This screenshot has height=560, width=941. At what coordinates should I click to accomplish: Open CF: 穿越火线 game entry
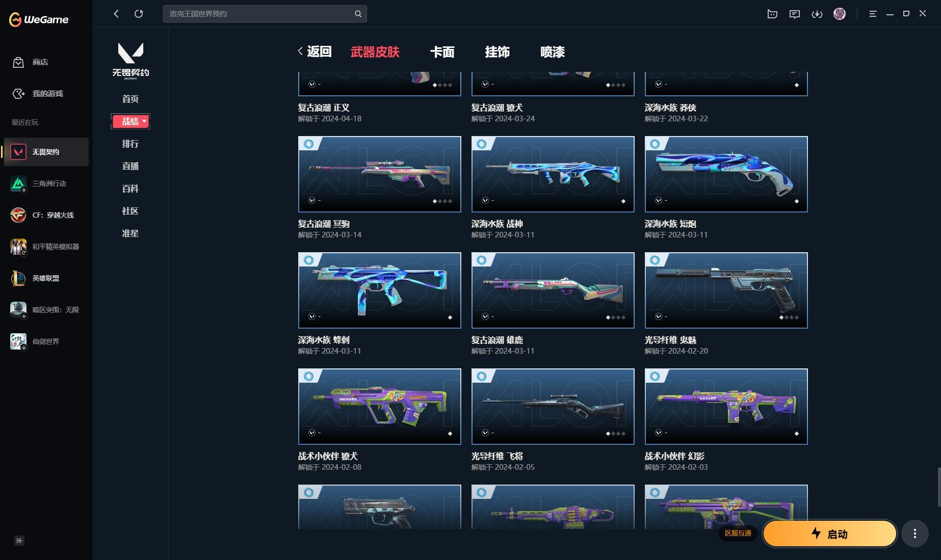tap(46, 215)
